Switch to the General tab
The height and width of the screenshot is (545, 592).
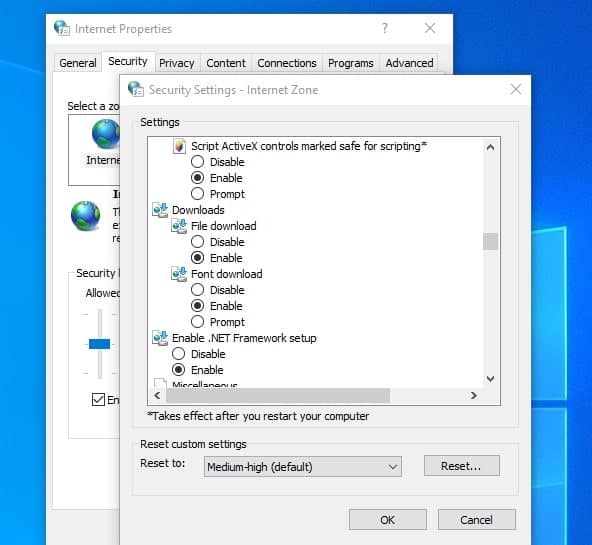(78, 63)
